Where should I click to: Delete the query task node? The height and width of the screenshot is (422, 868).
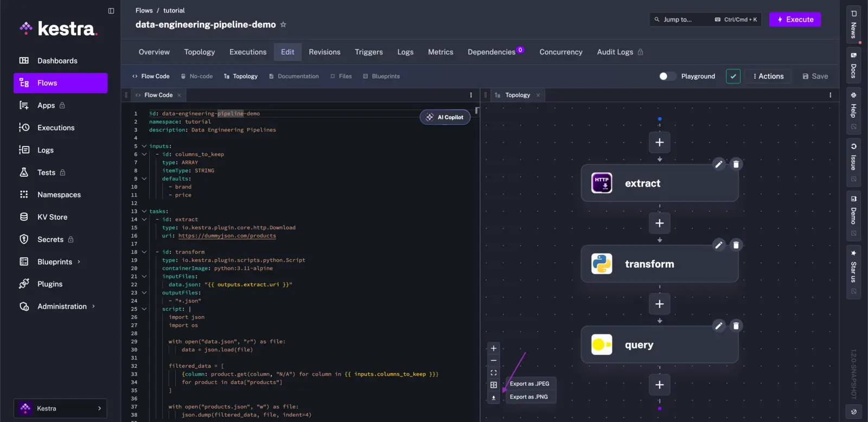[736, 325]
